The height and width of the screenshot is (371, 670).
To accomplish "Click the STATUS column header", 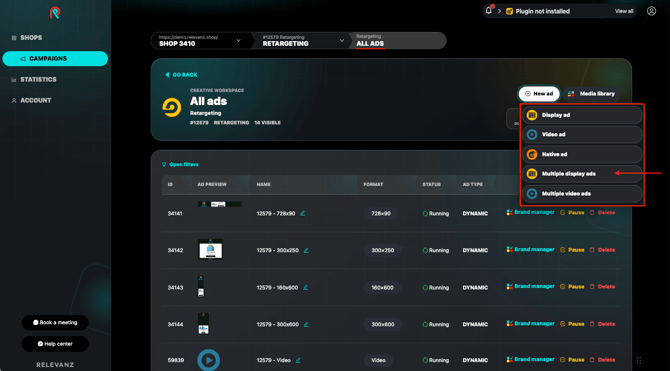I will [431, 185].
